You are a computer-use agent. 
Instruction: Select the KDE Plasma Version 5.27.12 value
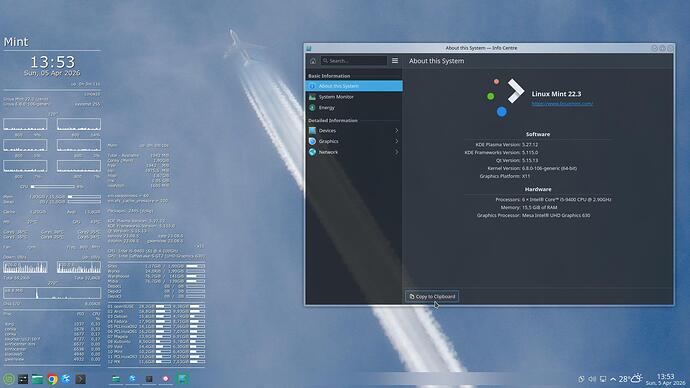click(530, 144)
